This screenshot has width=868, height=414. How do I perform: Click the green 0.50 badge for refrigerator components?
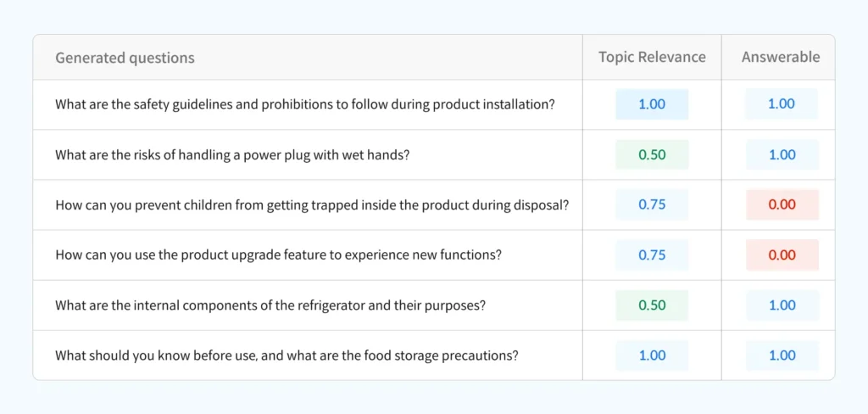[652, 306]
